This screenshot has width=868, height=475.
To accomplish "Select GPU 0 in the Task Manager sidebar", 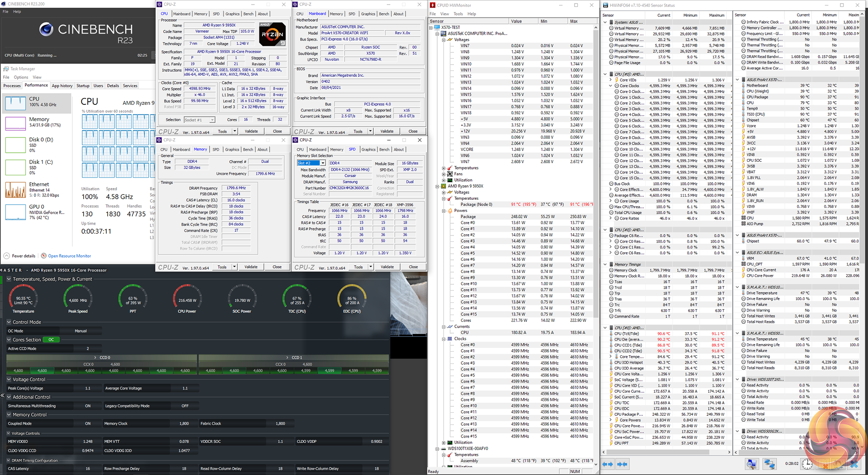I will pos(15,212).
